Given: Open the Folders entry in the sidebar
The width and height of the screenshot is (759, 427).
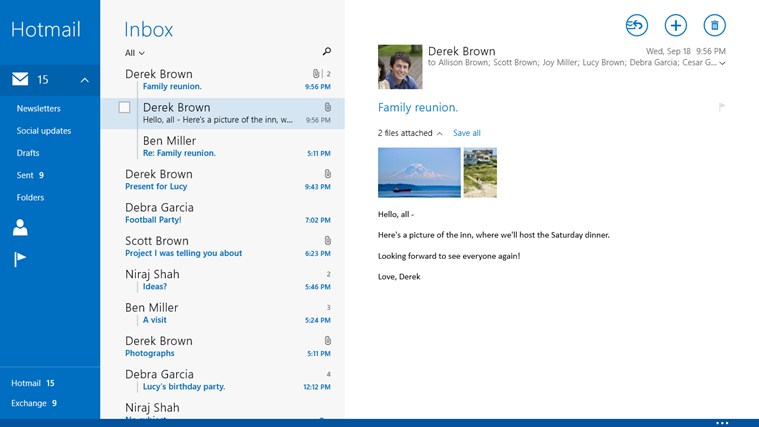Looking at the screenshot, I should [30, 198].
